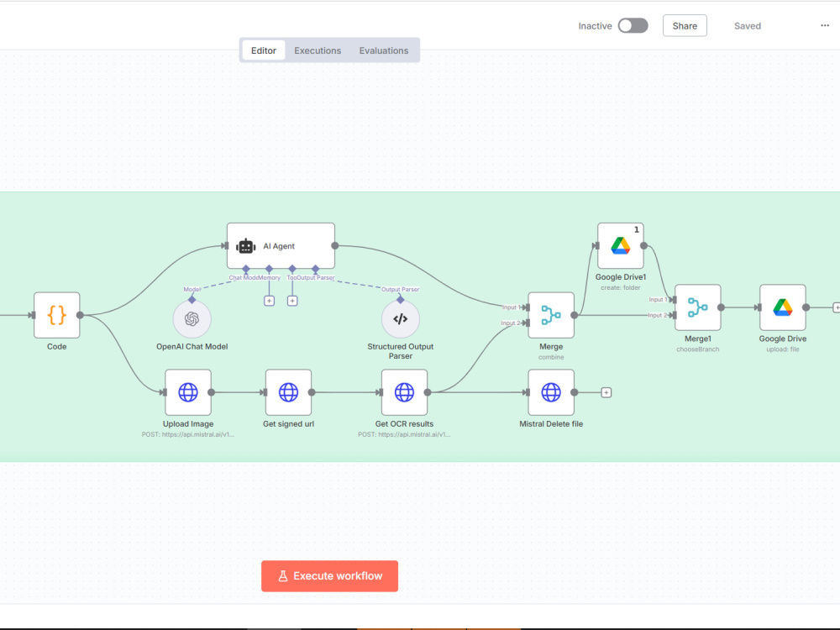Screen dimensions: 840x630
Task: Open the Merge1 chooseBranch node
Action: 697,307
